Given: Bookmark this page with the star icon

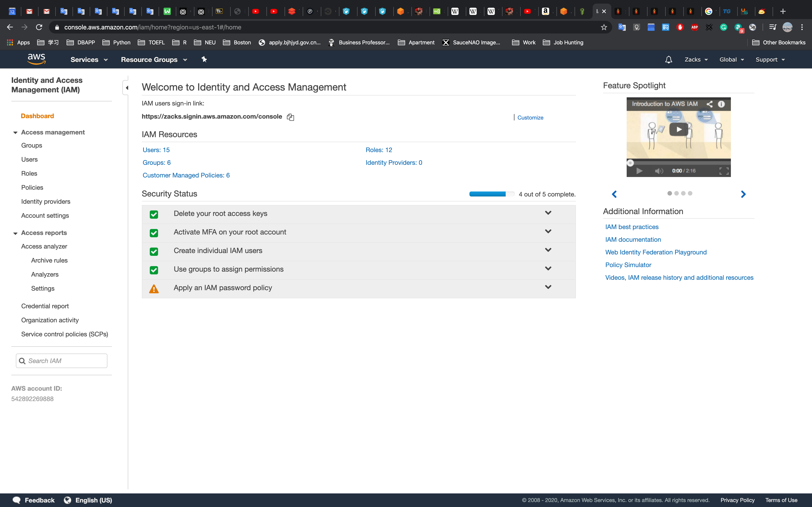Looking at the screenshot, I should 604,27.
